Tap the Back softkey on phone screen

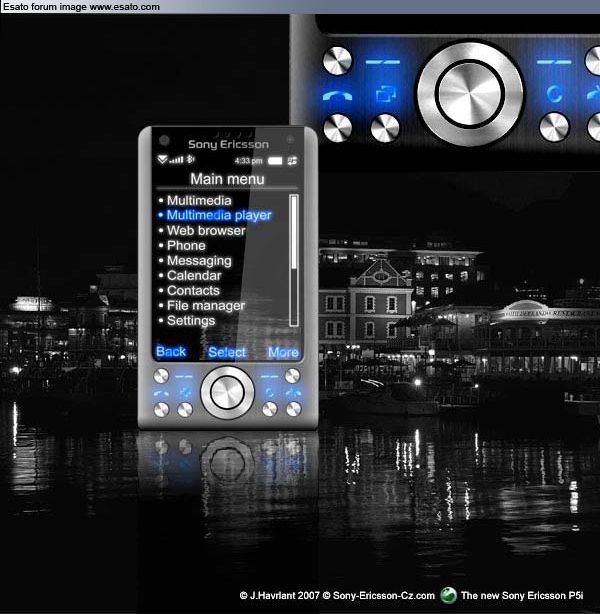(x=171, y=352)
